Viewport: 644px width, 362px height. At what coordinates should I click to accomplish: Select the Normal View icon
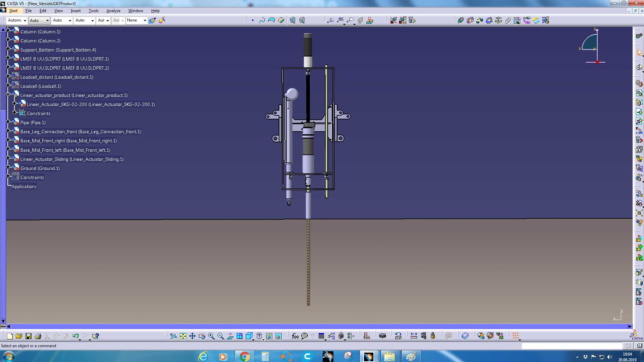230,336
